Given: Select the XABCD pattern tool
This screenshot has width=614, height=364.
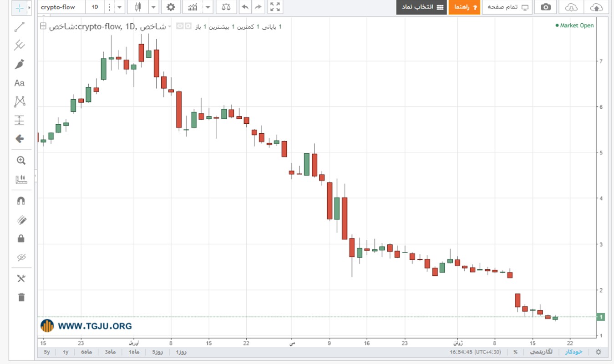Looking at the screenshot, I should pos(20,101).
